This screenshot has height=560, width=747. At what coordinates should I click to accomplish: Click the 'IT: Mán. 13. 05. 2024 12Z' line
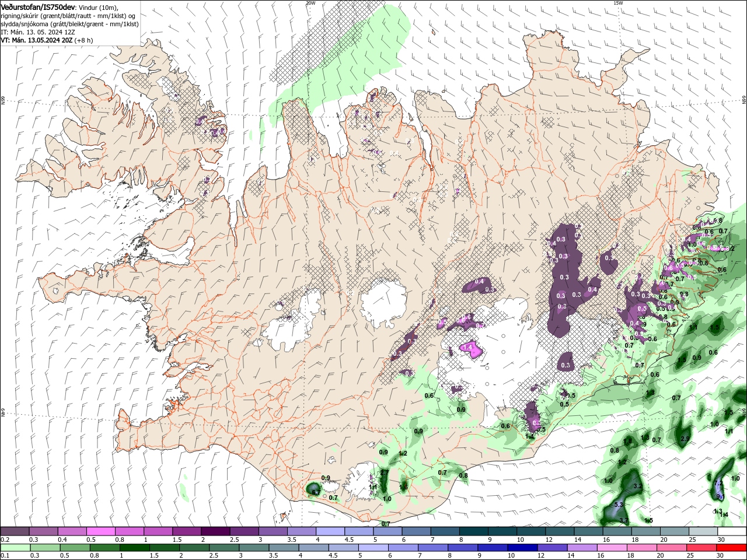click(x=39, y=32)
